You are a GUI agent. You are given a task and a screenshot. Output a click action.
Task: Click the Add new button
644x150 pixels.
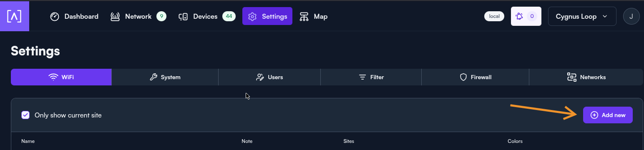coord(608,115)
